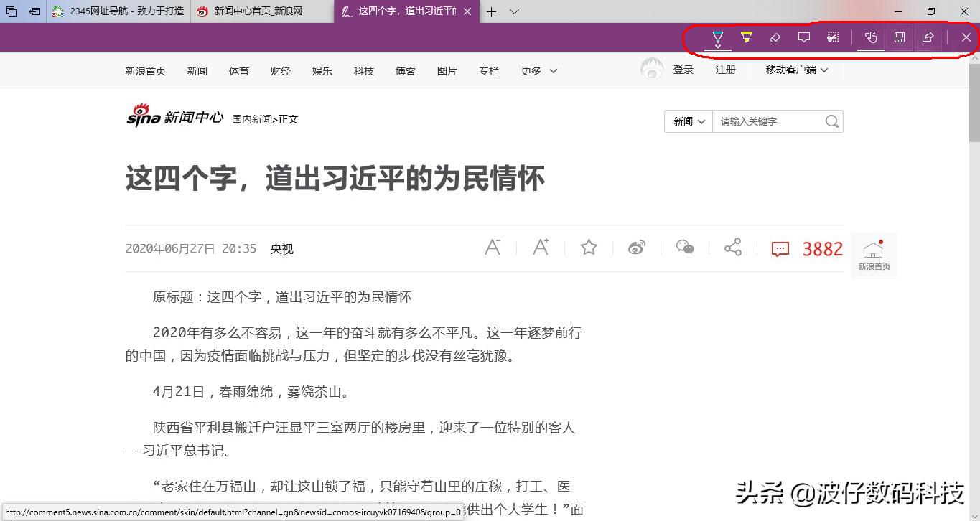
Task: Pick the eraser tool to remove annotations
Action: pos(775,37)
